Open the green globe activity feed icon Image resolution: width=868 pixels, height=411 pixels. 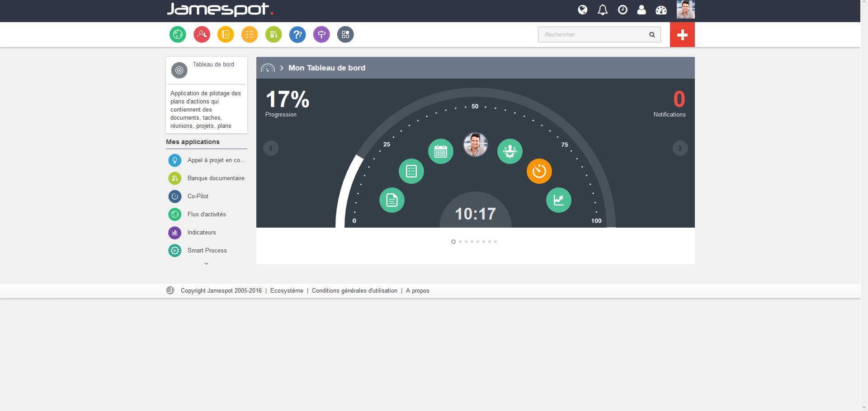click(x=178, y=34)
